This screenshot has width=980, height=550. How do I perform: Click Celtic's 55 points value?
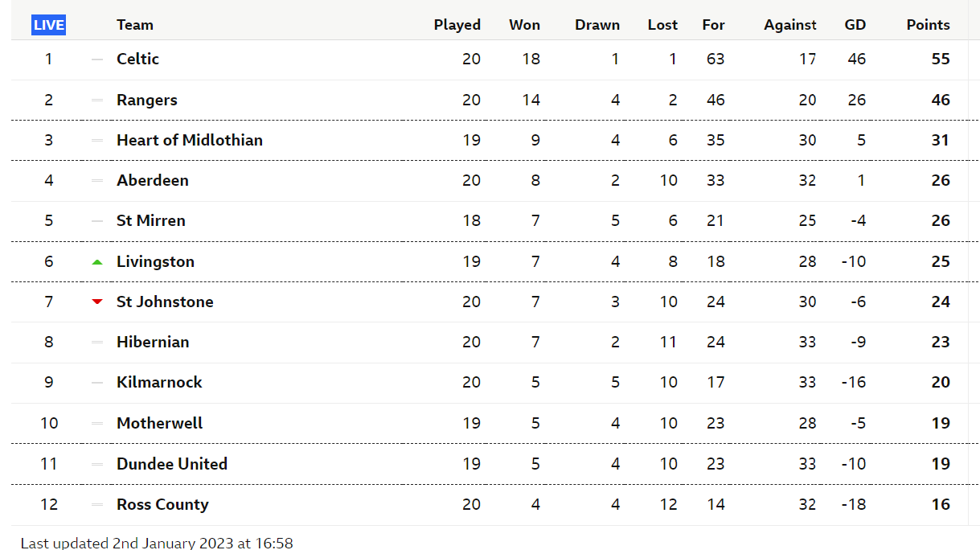940,59
